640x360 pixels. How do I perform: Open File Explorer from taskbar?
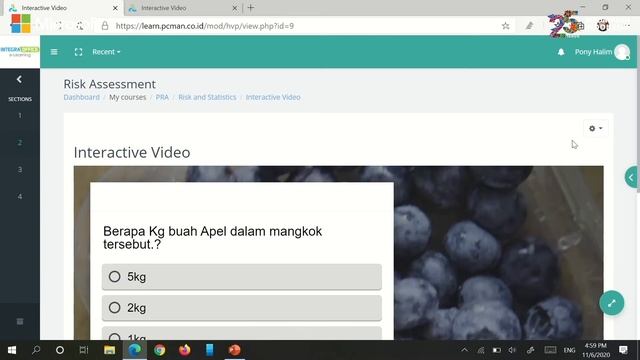tap(109, 350)
